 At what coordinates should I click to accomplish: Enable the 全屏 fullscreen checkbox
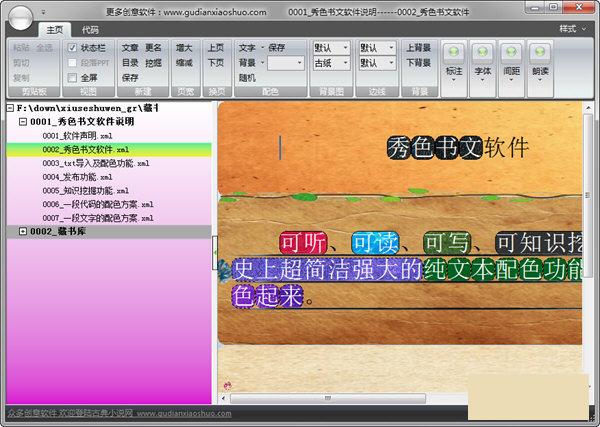tap(72, 77)
